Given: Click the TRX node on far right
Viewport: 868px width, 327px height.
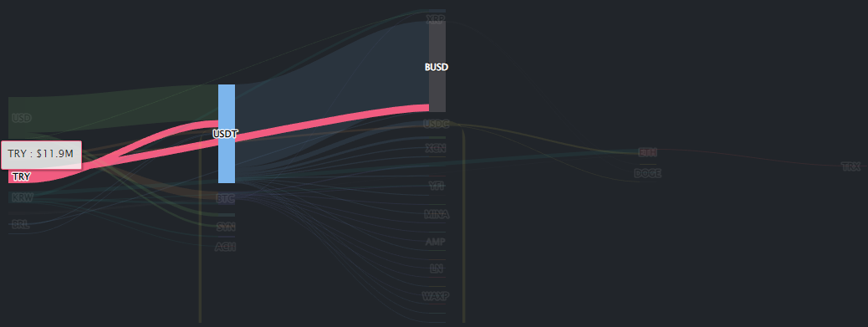Looking at the screenshot, I should pos(850,166).
